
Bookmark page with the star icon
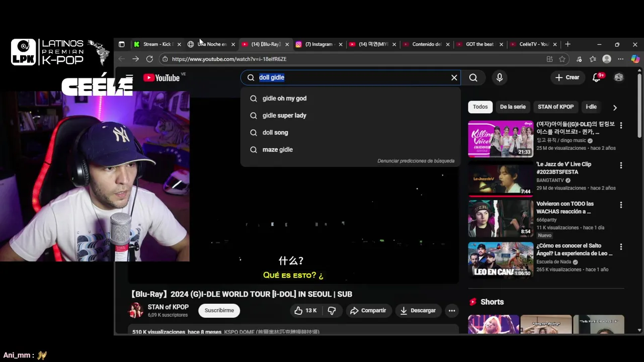coord(562,59)
